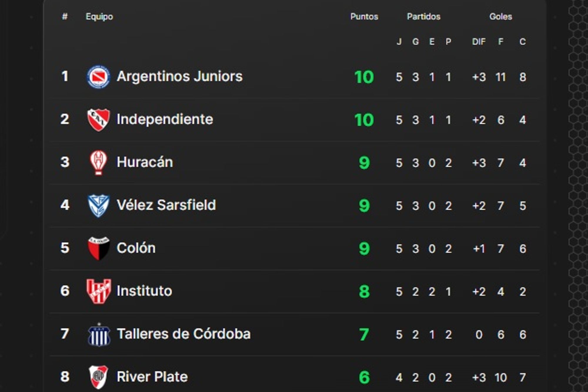Image resolution: width=588 pixels, height=392 pixels.
Task: Click the Goles column header
Action: [x=501, y=16]
